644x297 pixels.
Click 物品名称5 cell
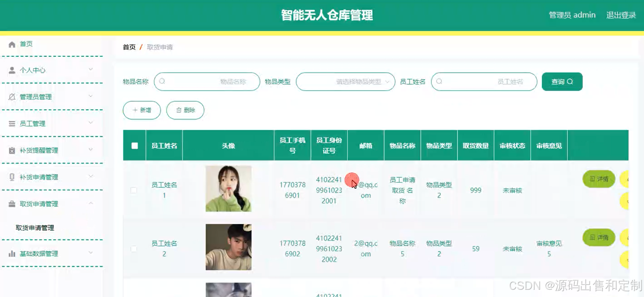pyautogui.click(x=402, y=249)
